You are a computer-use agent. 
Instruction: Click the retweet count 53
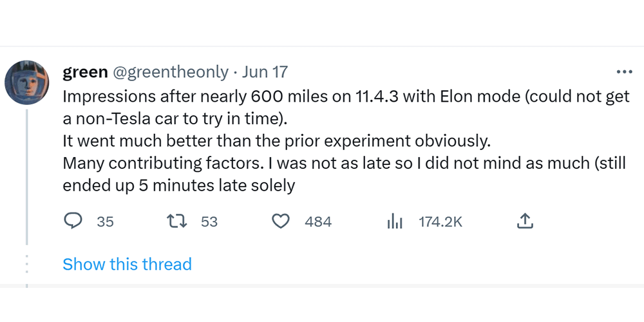tap(209, 222)
